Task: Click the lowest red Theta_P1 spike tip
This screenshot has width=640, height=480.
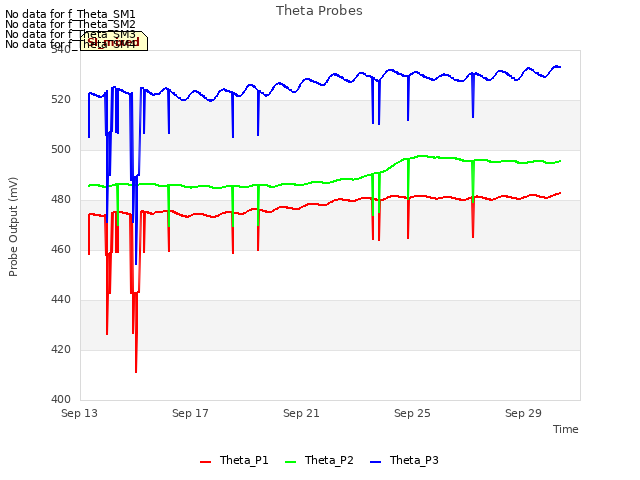Action: [x=136, y=372]
